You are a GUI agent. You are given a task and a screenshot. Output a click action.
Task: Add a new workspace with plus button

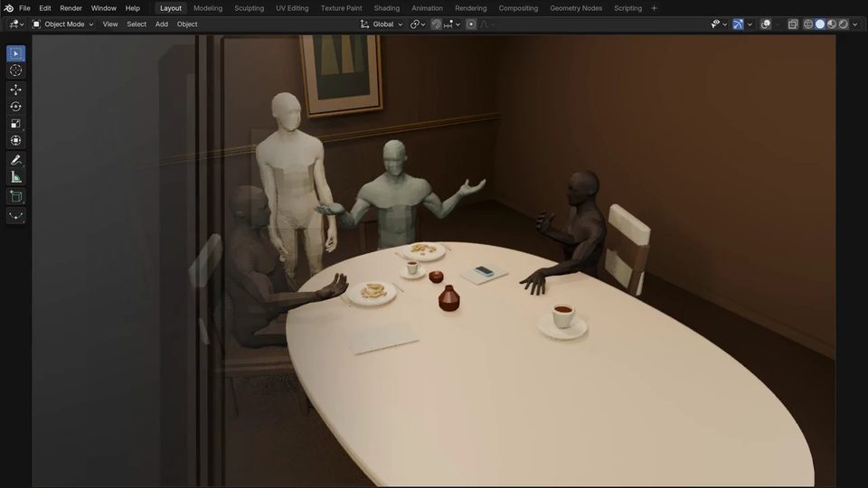654,8
